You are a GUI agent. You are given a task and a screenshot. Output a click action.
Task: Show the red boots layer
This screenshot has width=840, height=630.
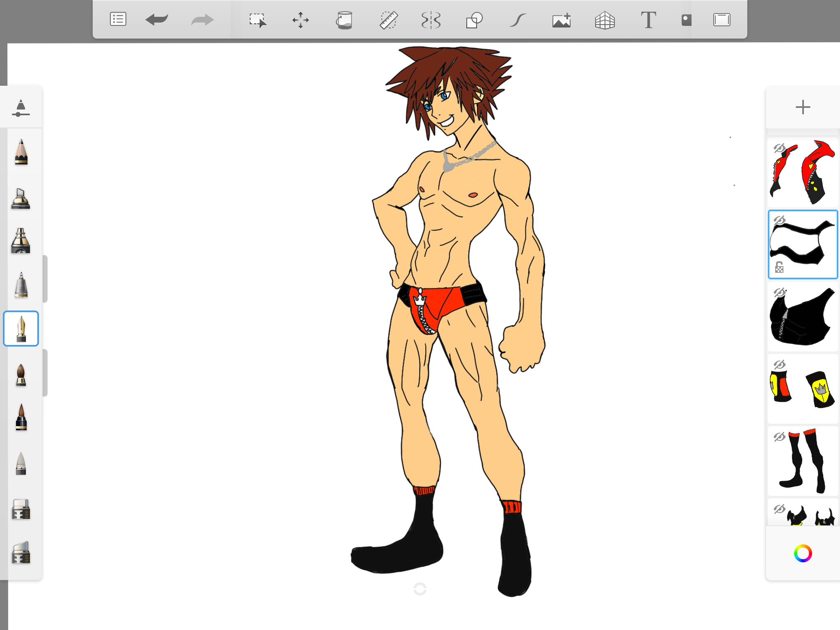click(x=779, y=148)
